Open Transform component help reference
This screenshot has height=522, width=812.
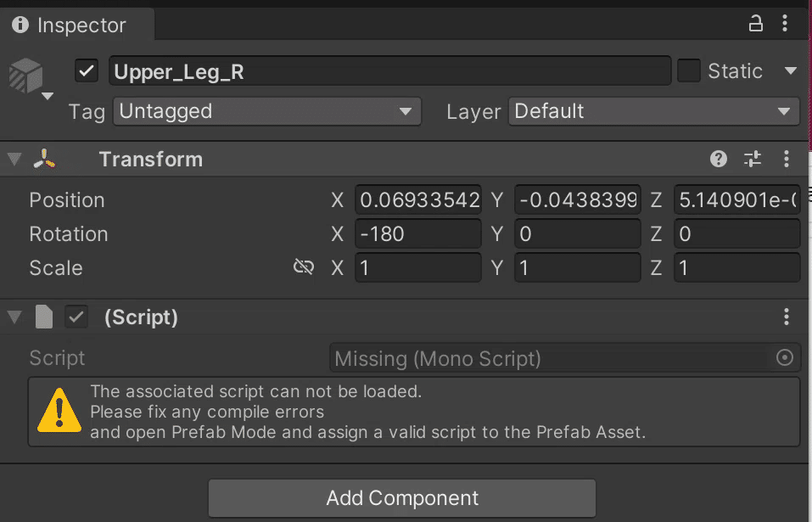point(719,159)
